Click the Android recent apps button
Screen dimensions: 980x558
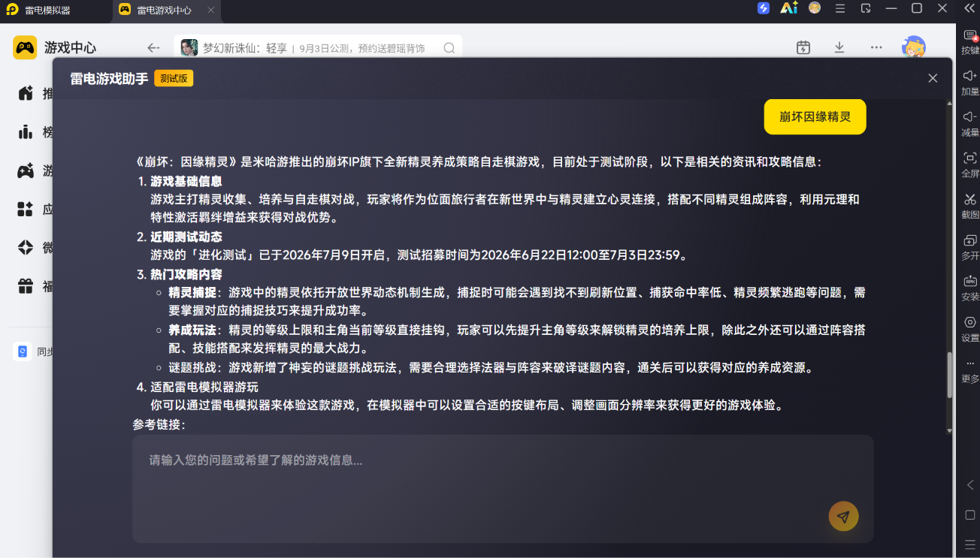click(x=970, y=544)
